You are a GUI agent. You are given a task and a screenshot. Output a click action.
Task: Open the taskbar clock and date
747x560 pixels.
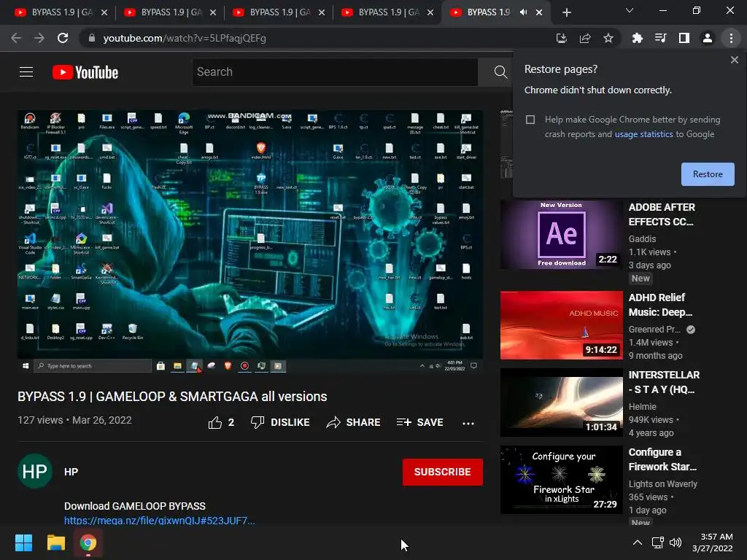pyautogui.click(x=712, y=542)
